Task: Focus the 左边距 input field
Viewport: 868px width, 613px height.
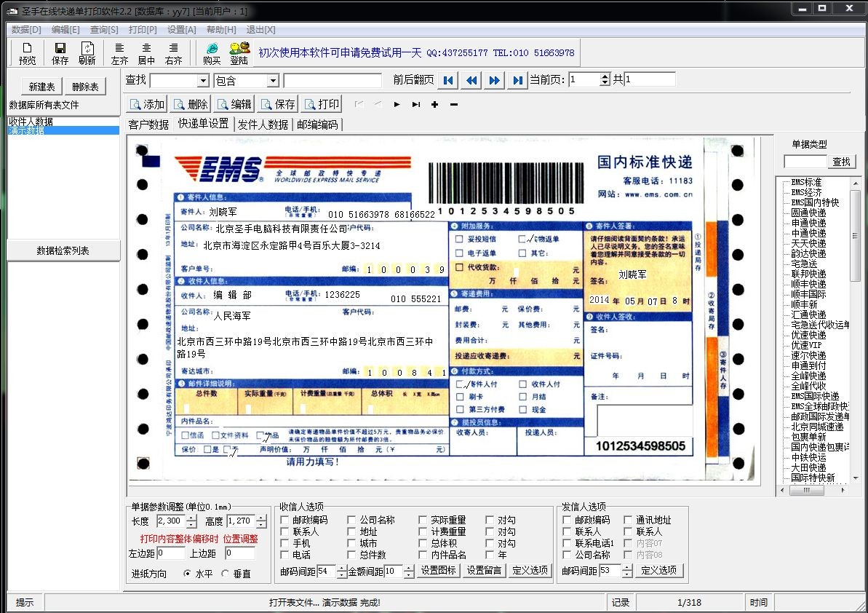Action: (x=170, y=553)
